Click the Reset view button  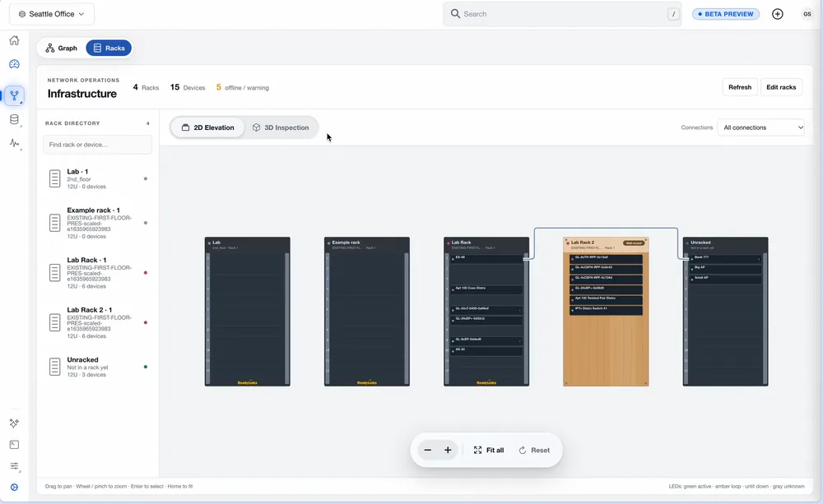pyautogui.click(x=534, y=450)
